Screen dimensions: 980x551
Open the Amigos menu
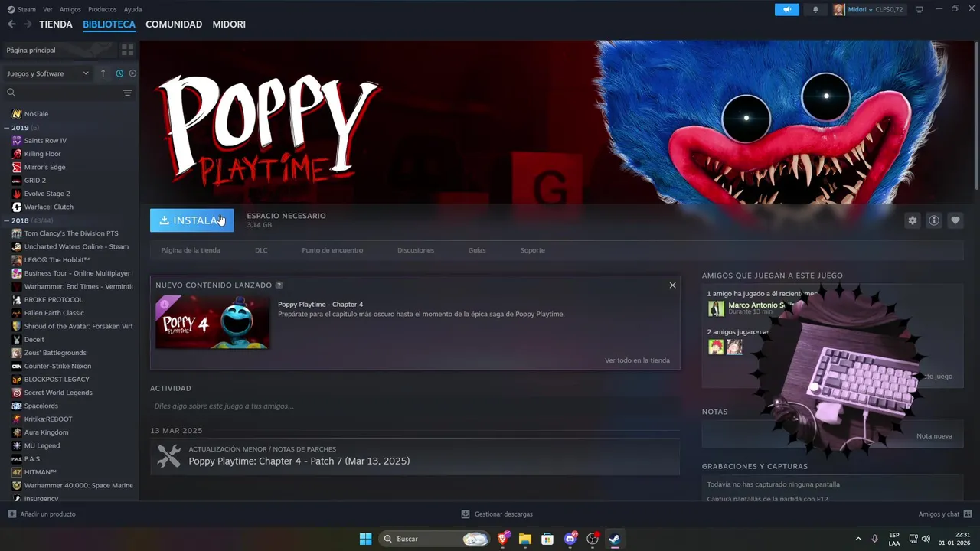70,9
